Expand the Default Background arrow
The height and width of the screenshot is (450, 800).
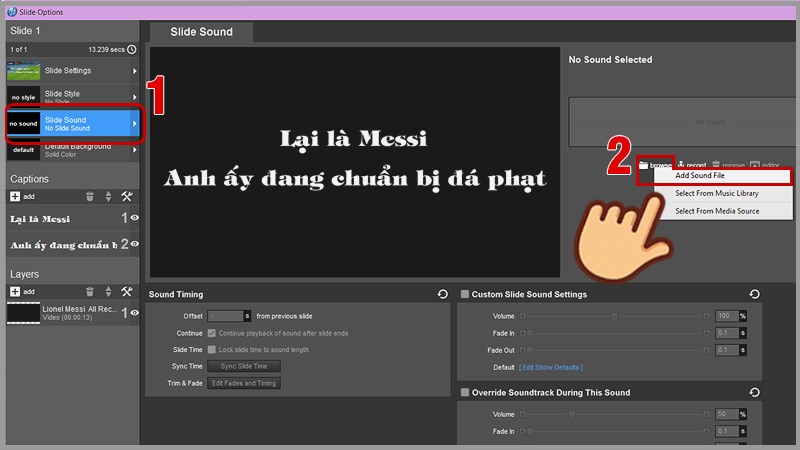[135, 150]
